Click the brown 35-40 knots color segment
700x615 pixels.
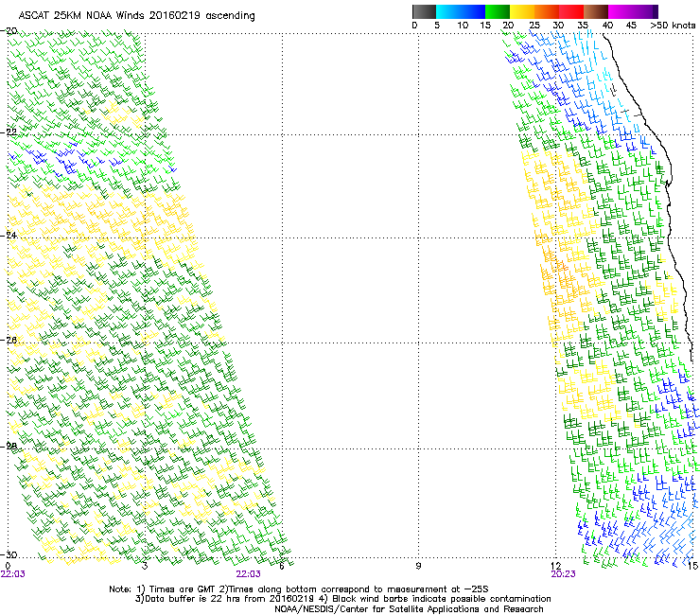[596, 11]
